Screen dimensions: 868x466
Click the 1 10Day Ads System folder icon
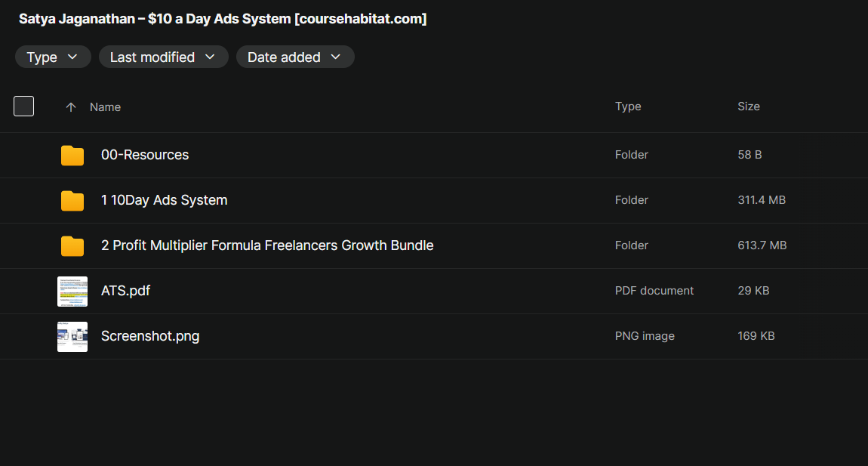[72, 201]
